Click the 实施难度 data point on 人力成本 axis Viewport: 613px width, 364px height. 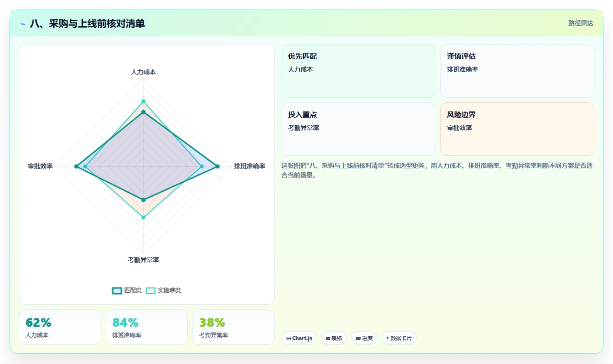coord(143,101)
